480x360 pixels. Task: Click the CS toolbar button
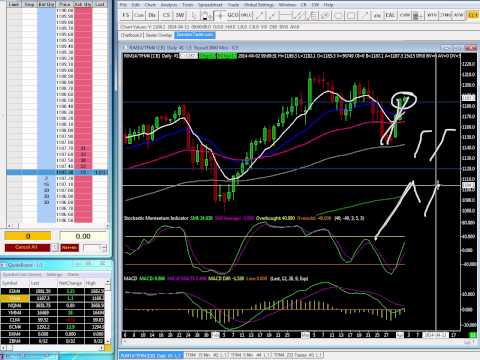point(166,15)
